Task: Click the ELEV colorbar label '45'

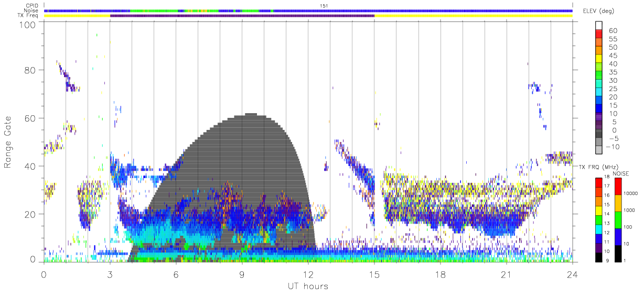Action: pyautogui.click(x=613, y=56)
